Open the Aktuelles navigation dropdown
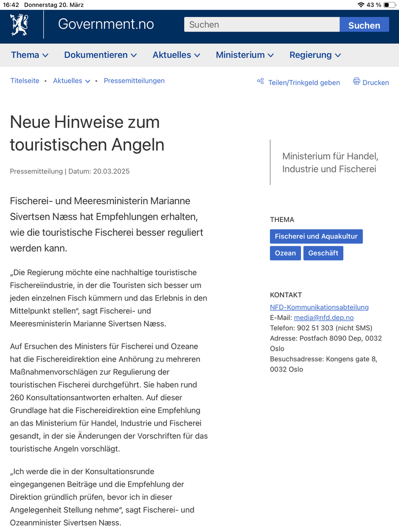The height and width of the screenshot is (532, 399). click(x=176, y=55)
